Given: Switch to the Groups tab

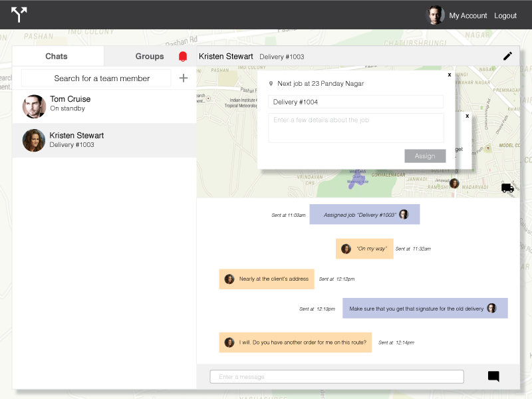Looking at the screenshot, I should click(x=150, y=57).
